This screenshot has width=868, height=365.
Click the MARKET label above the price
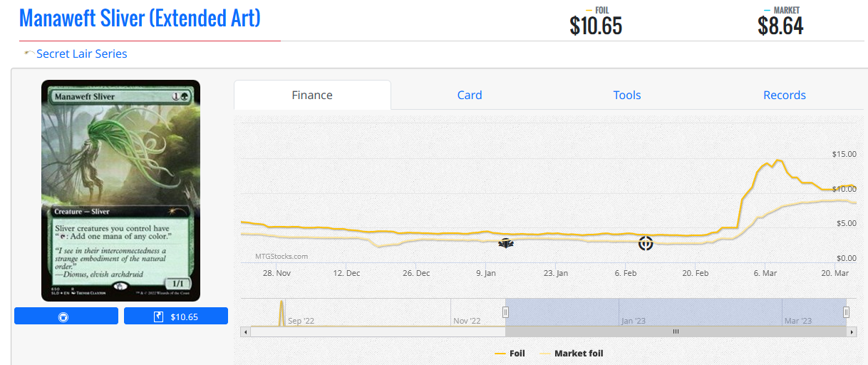[x=787, y=10]
